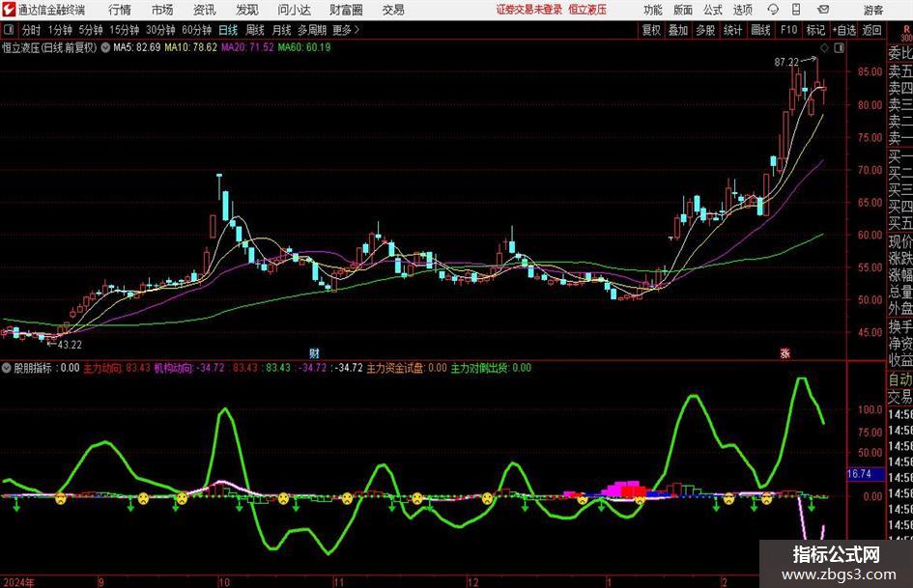Open the 资讯 menu
The width and height of the screenshot is (913, 588).
tap(205, 10)
